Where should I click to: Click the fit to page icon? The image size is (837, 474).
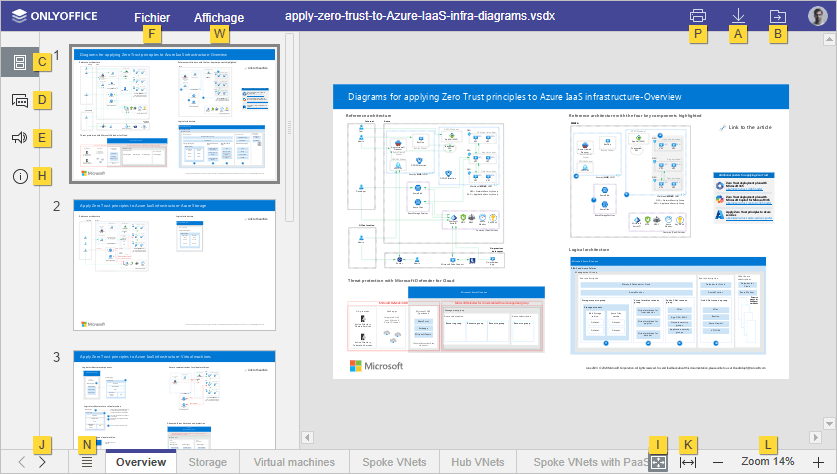point(658,463)
